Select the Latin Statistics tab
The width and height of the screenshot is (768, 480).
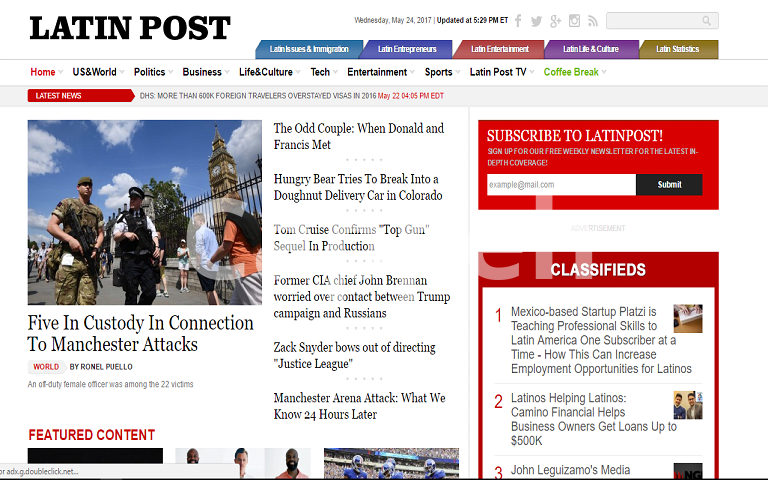[677, 49]
